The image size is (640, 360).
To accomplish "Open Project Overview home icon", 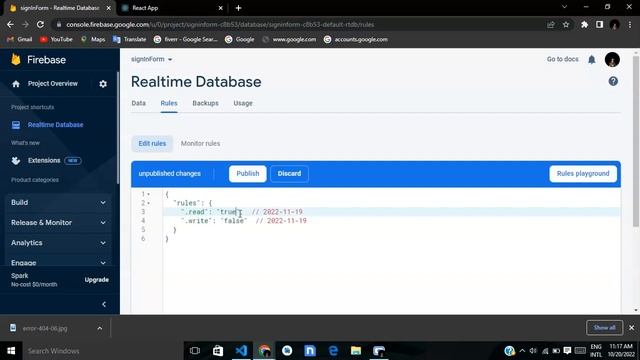I will (16, 84).
